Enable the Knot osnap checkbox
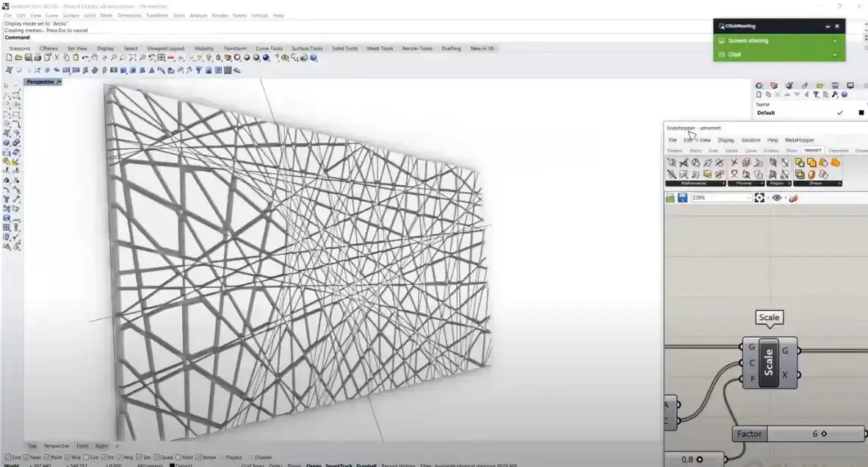 (178, 457)
